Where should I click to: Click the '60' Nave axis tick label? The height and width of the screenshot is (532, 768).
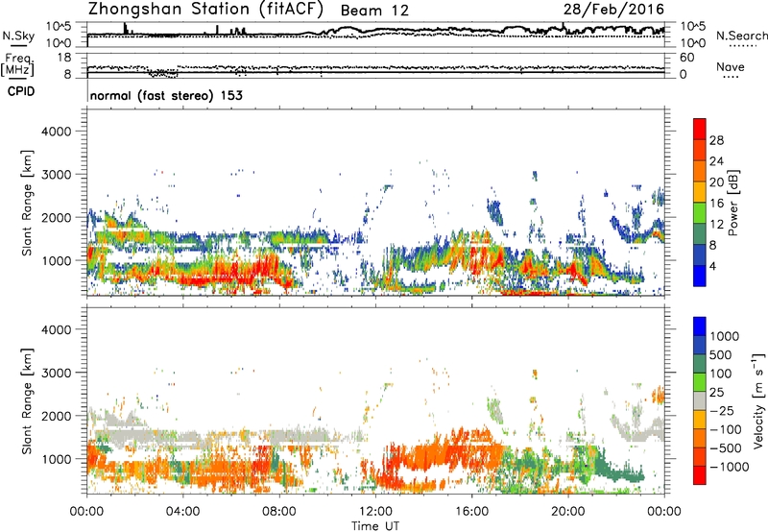pyautogui.click(x=687, y=58)
